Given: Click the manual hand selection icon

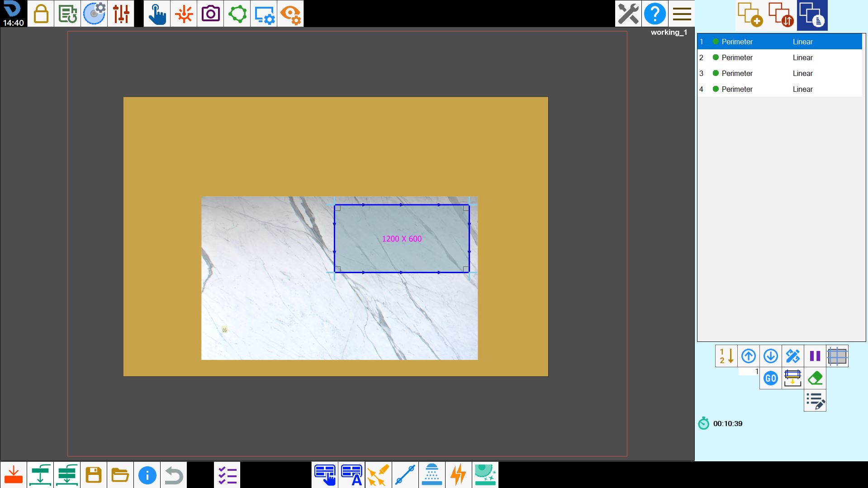Looking at the screenshot, I should (x=325, y=475).
